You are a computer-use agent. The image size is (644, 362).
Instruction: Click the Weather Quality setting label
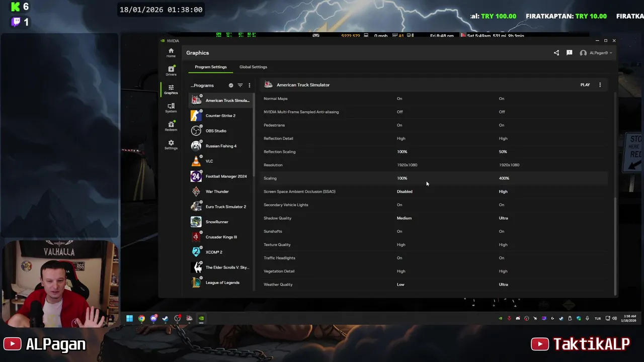tap(278, 285)
